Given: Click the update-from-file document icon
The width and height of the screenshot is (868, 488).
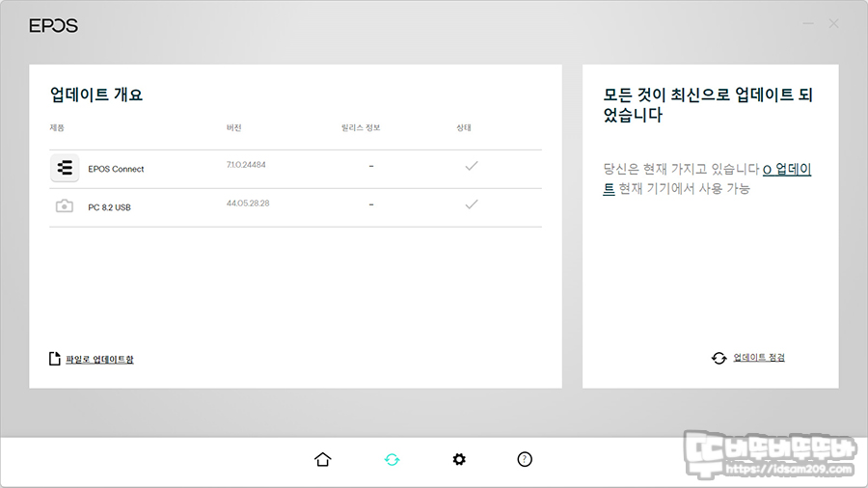Looking at the screenshot, I should [x=55, y=359].
